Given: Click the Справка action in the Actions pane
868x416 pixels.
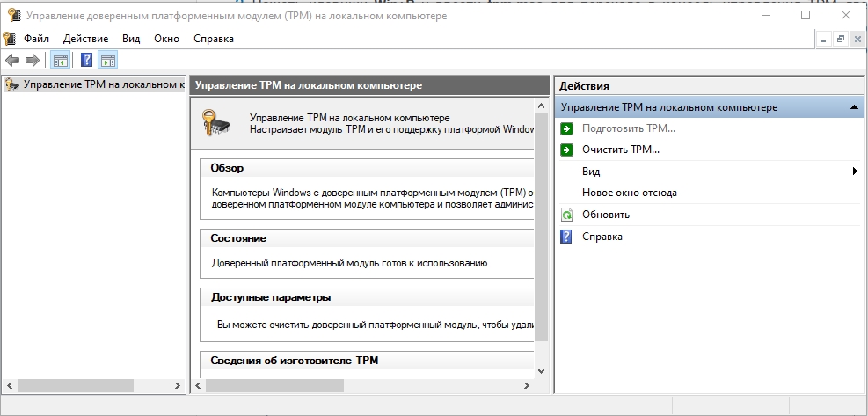Looking at the screenshot, I should [x=602, y=237].
